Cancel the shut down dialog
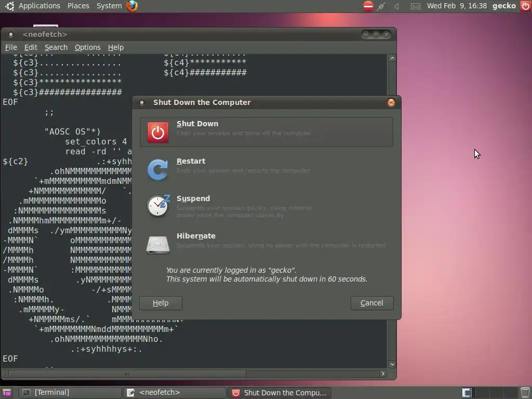 pyautogui.click(x=372, y=303)
